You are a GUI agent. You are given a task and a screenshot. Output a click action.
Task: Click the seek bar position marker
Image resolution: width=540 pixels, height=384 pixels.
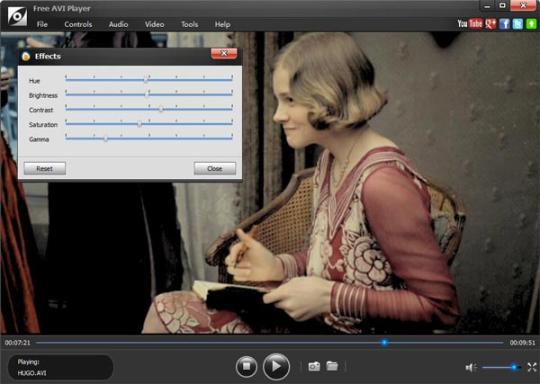click(384, 343)
